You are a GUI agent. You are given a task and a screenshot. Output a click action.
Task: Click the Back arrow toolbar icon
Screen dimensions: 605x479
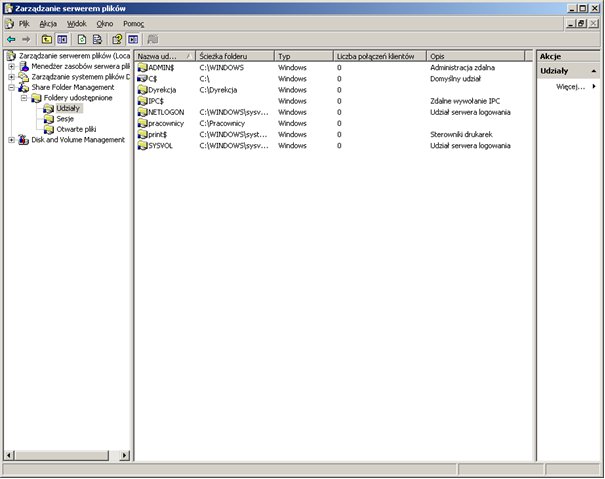11,39
